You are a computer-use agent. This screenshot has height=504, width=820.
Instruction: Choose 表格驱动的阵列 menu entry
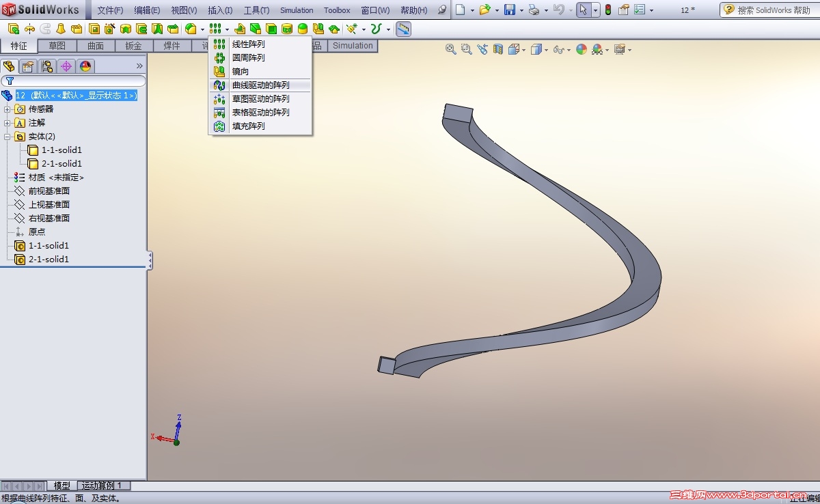pos(260,113)
